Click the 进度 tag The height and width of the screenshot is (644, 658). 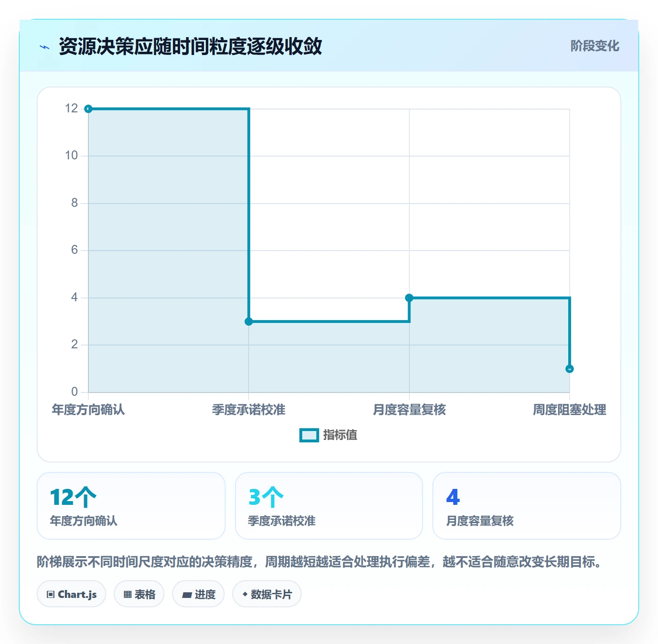pos(198,594)
